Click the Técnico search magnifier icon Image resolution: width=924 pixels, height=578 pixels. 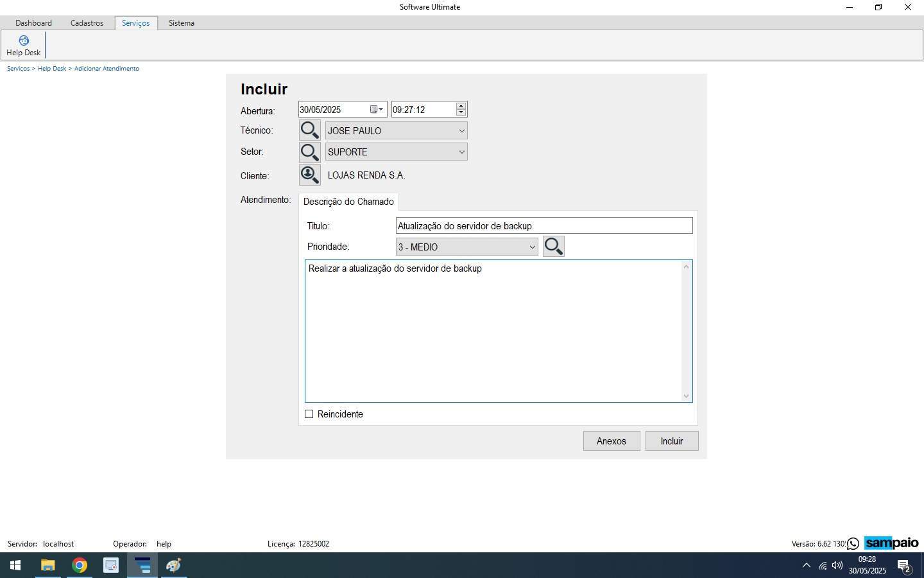pos(310,130)
